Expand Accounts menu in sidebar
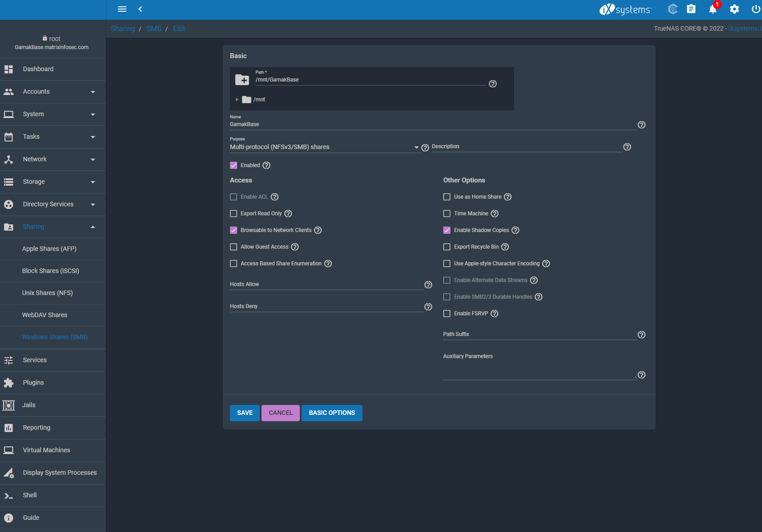 [x=53, y=92]
